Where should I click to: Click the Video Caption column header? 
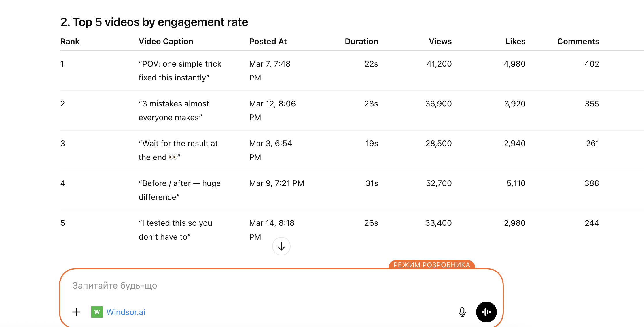click(x=166, y=41)
